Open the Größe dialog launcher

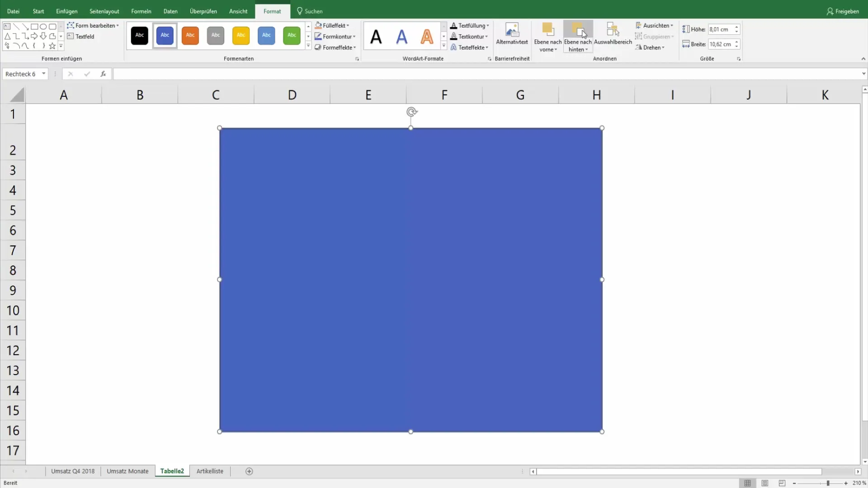tap(739, 59)
